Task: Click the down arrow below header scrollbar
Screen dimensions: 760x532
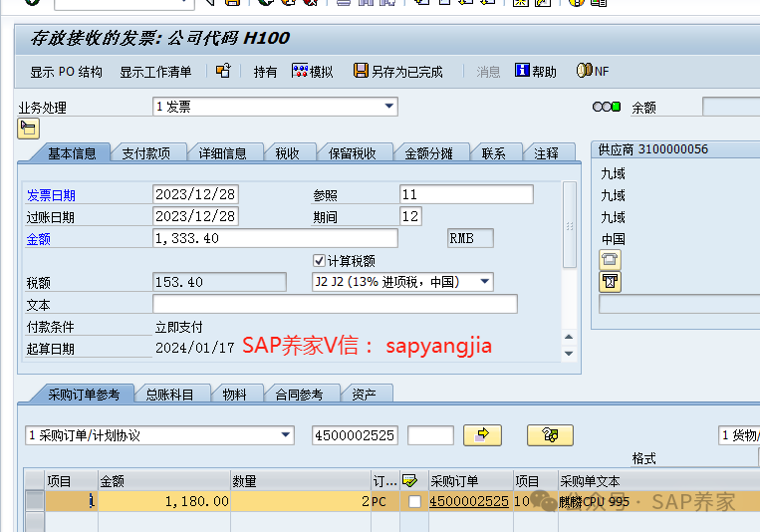Action: coord(569,354)
